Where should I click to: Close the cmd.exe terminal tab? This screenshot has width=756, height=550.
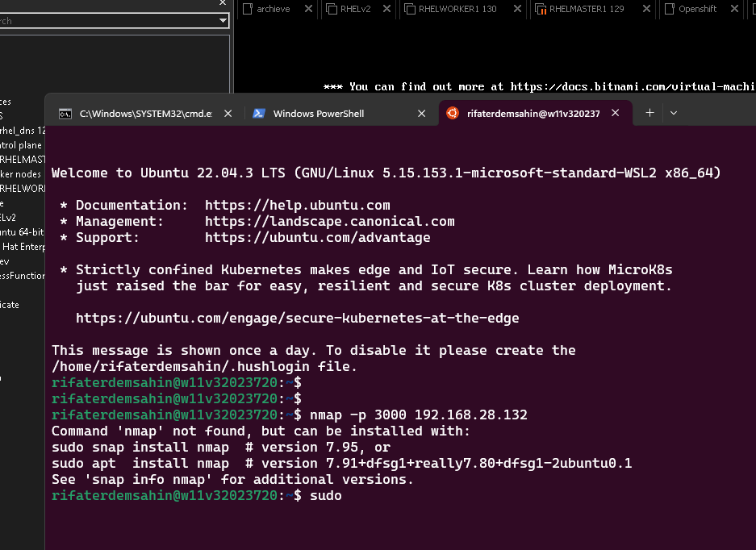click(x=228, y=113)
